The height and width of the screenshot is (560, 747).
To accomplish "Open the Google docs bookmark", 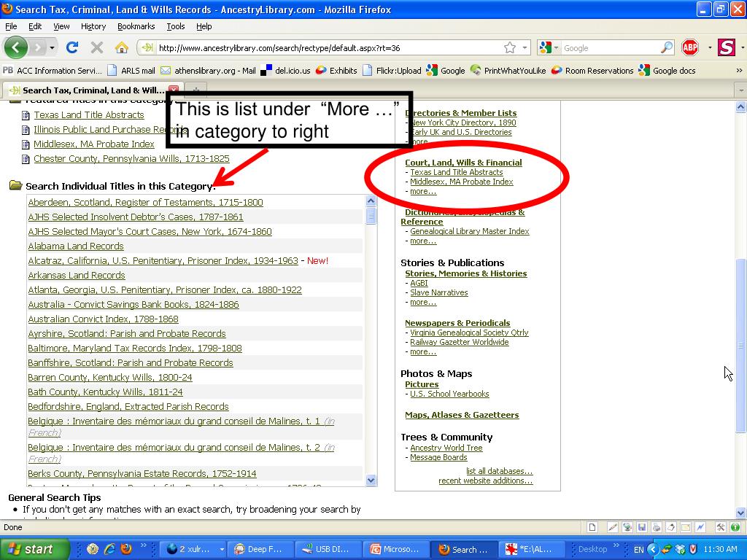I will pos(667,71).
